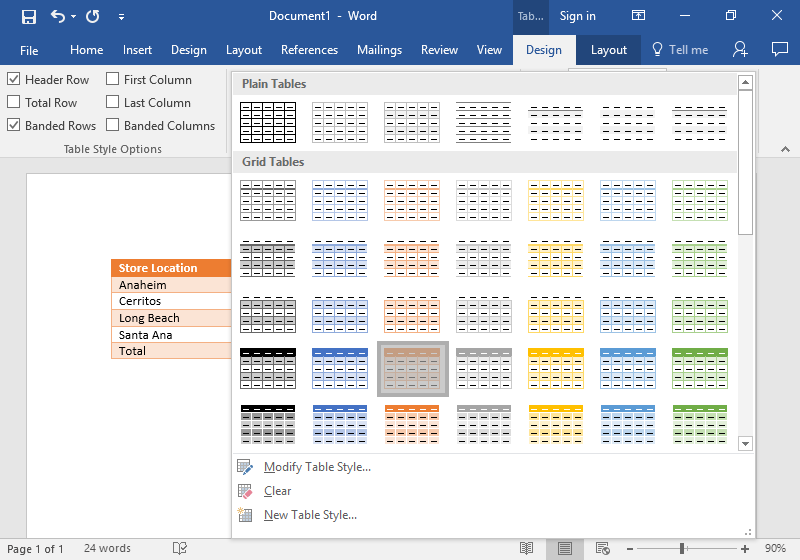Uncheck the Header Row checkbox
The width and height of the screenshot is (800, 560).
pyautogui.click(x=14, y=79)
